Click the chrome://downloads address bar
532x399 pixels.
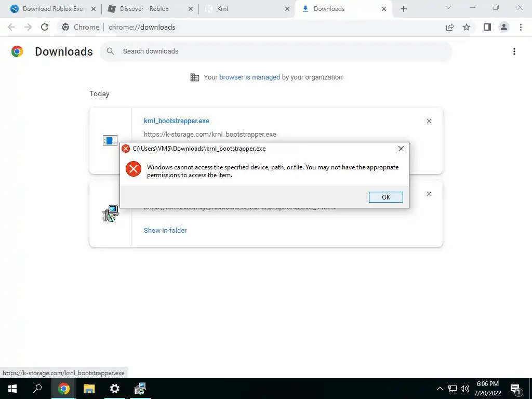[x=142, y=27]
